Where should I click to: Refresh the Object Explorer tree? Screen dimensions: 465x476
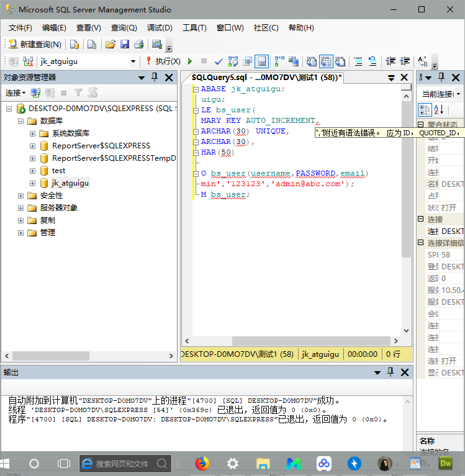[x=93, y=92]
